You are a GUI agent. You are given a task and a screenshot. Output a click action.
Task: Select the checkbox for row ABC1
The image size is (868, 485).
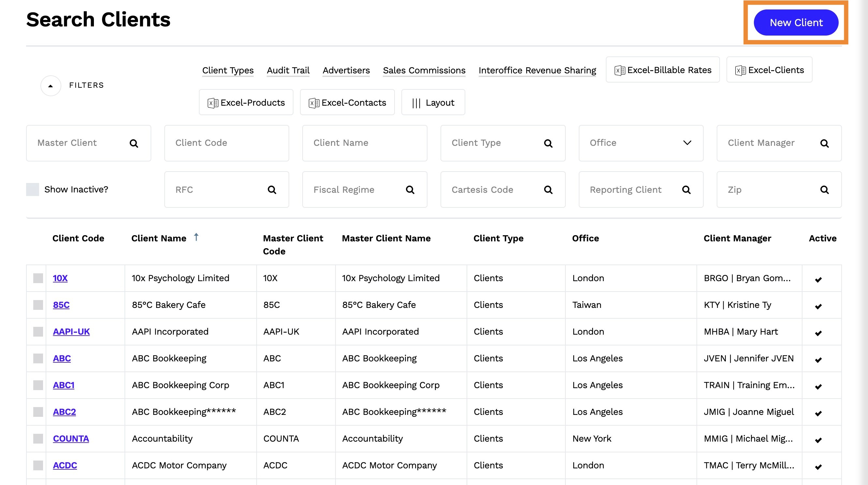pos(38,385)
